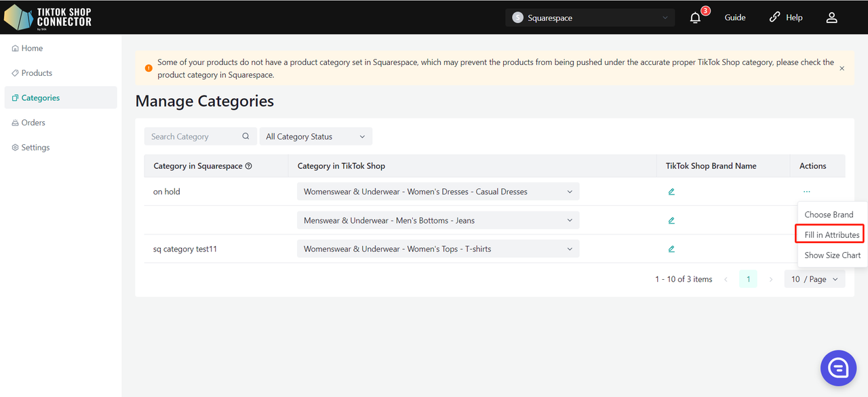
Task: Expand the Men's Bottoms Jeans category dropdown
Action: tap(438, 220)
